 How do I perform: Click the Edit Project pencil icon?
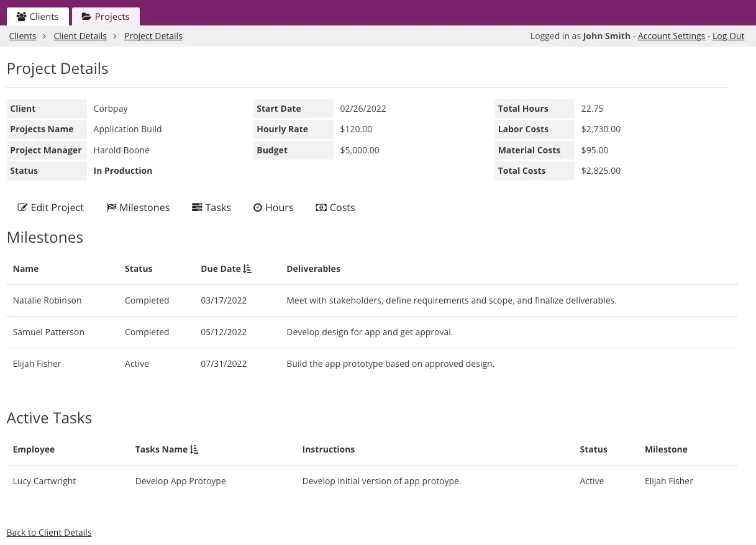click(x=23, y=207)
